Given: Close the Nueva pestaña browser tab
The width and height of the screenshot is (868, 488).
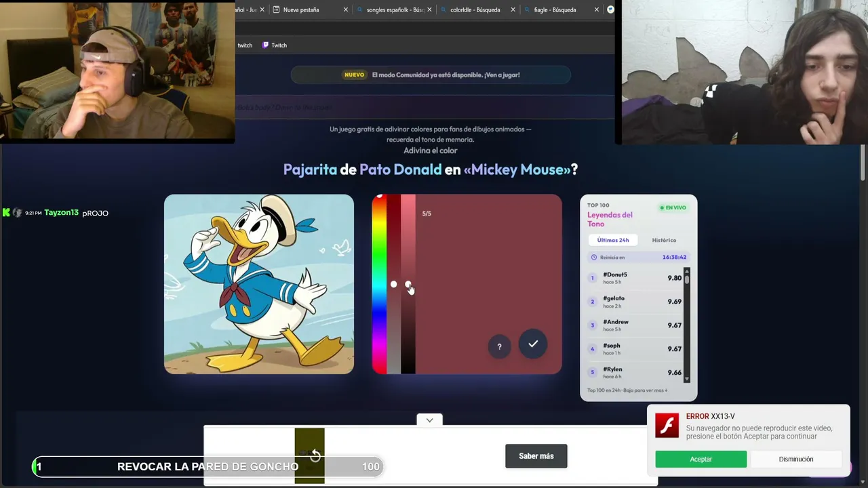Looking at the screenshot, I should point(346,9).
